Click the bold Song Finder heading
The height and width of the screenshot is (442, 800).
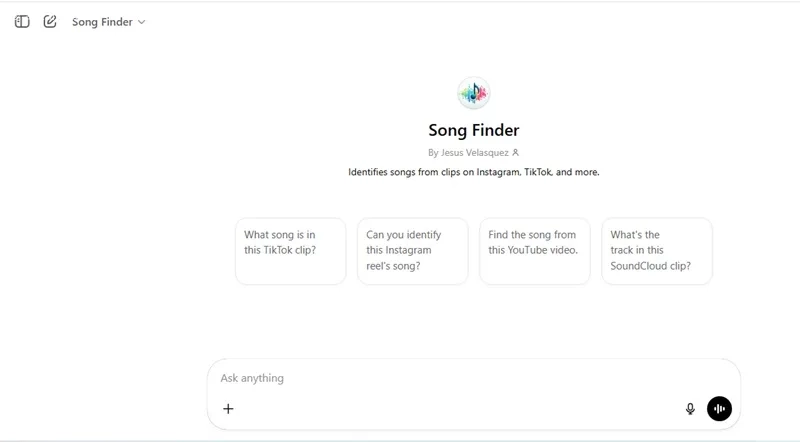tap(473, 130)
